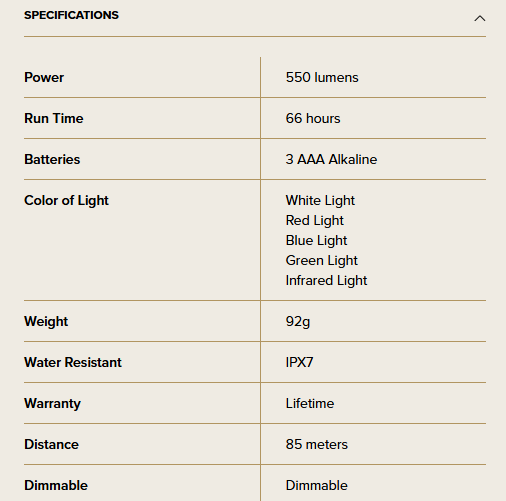Select the Color of Light label
Viewport: 506px width, 501px height.
tap(66, 201)
